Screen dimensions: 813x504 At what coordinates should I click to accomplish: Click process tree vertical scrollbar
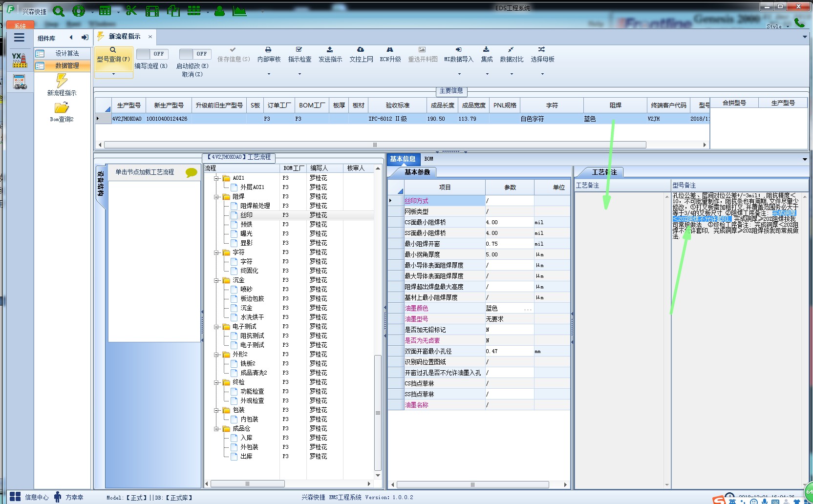[378, 413]
